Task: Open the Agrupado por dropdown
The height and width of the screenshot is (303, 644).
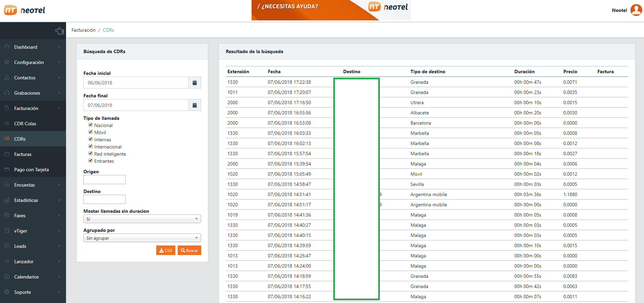Action: [142, 238]
